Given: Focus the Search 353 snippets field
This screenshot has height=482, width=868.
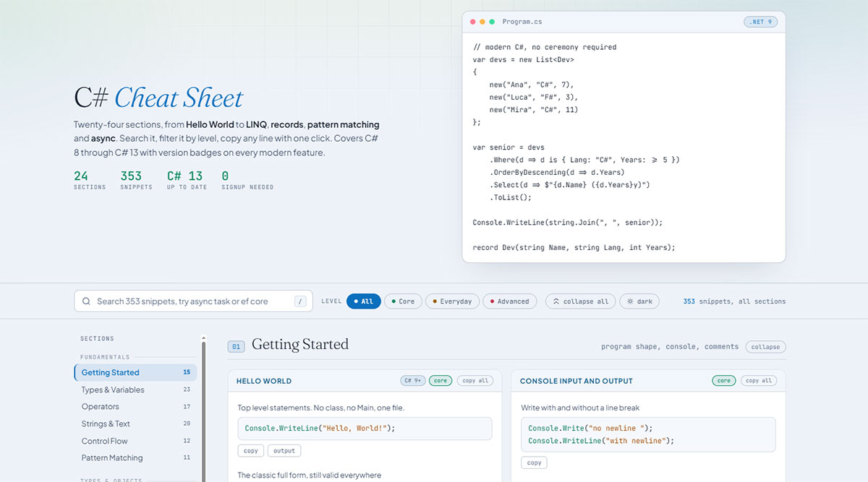Looking at the screenshot, I should tap(193, 301).
